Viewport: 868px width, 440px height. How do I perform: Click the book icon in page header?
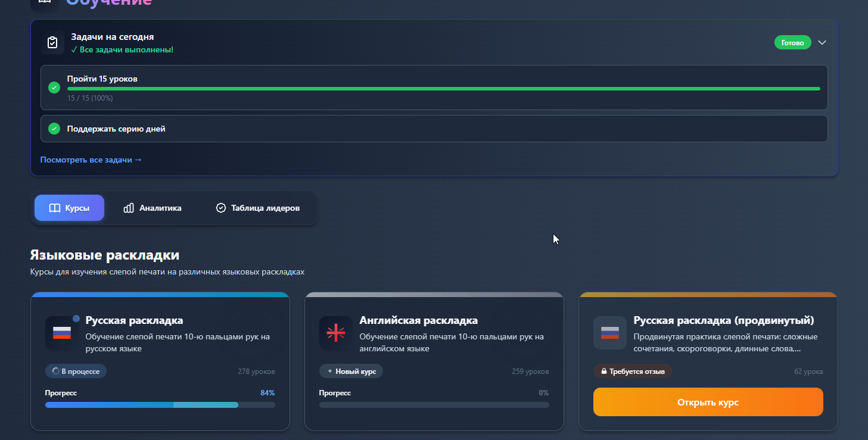click(x=45, y=2)
